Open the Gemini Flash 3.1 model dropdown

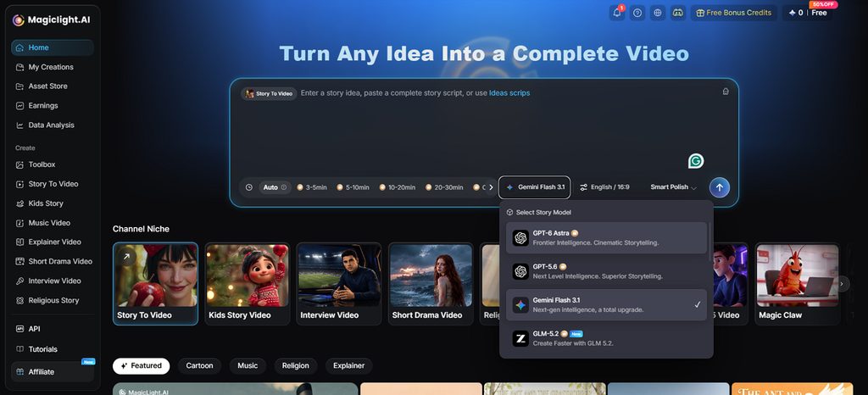point(535,187)
